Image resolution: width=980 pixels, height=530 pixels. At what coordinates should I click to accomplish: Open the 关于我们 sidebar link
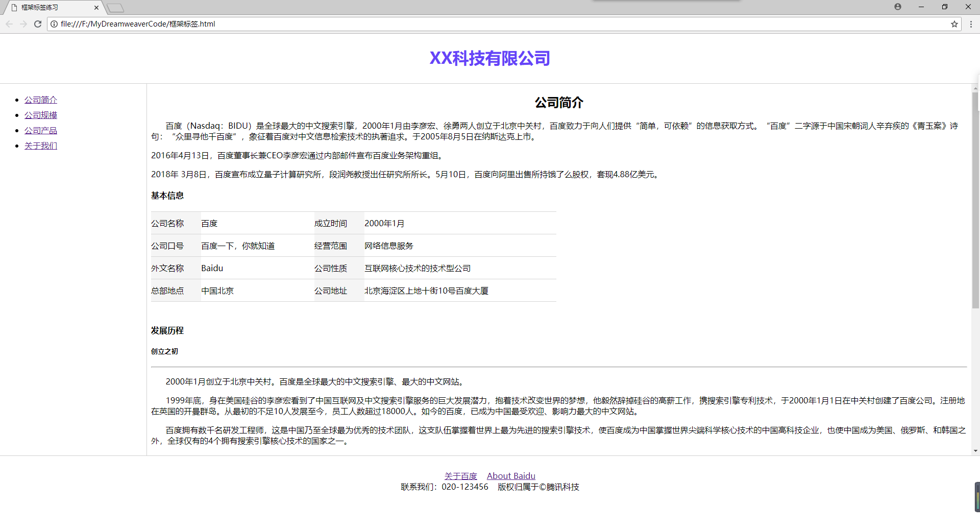coord(41,146)
